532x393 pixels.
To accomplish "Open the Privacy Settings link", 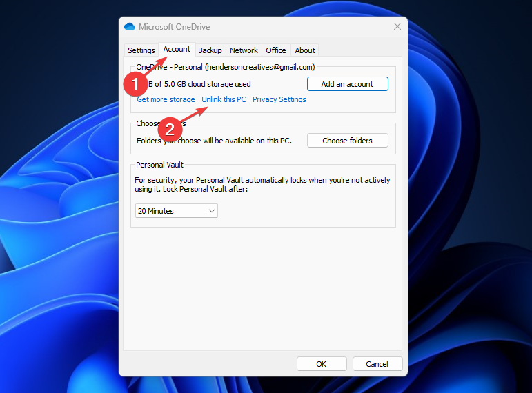I will coord(279,99).
